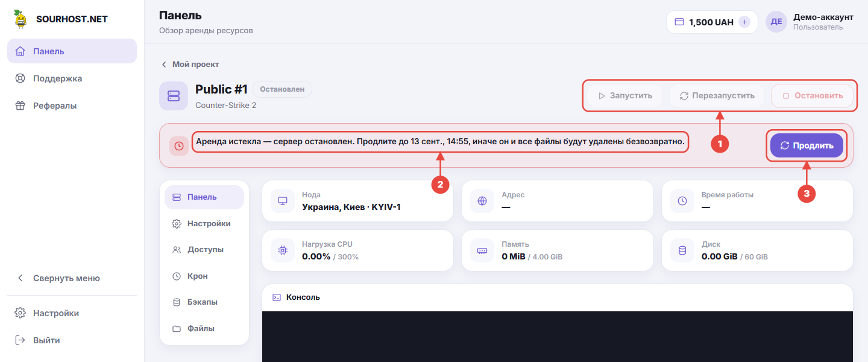Image resolution: width=868 pixels, height=362 pixels.
Task: Click the clock icon in the expiry banner
Action: click(x=179, y=146)
